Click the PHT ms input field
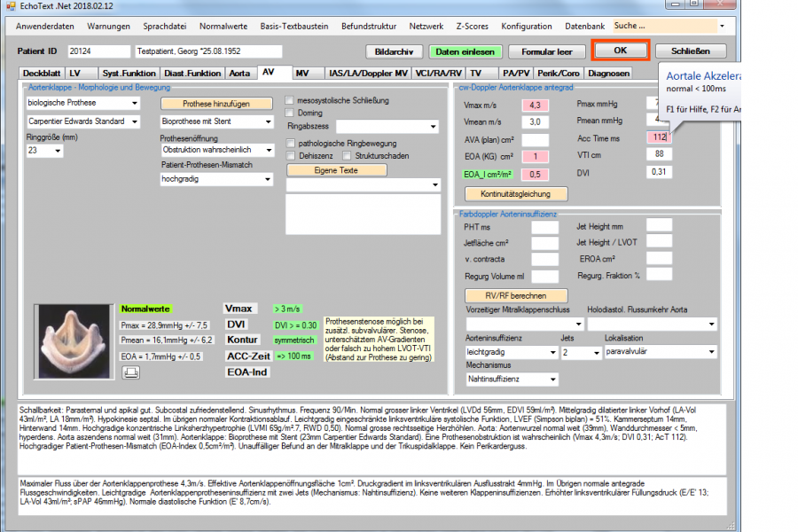The width and height of the screenshot is (798, 532). coord(545,228)
